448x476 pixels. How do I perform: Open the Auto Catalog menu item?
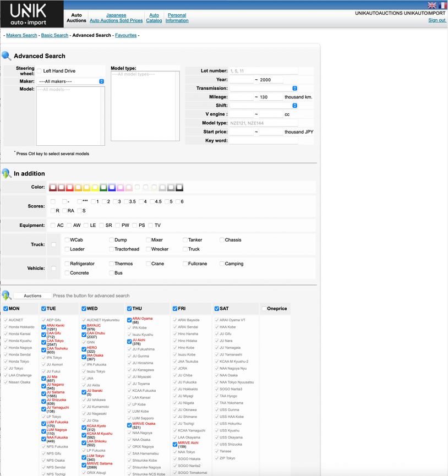(x=154, y=18)
